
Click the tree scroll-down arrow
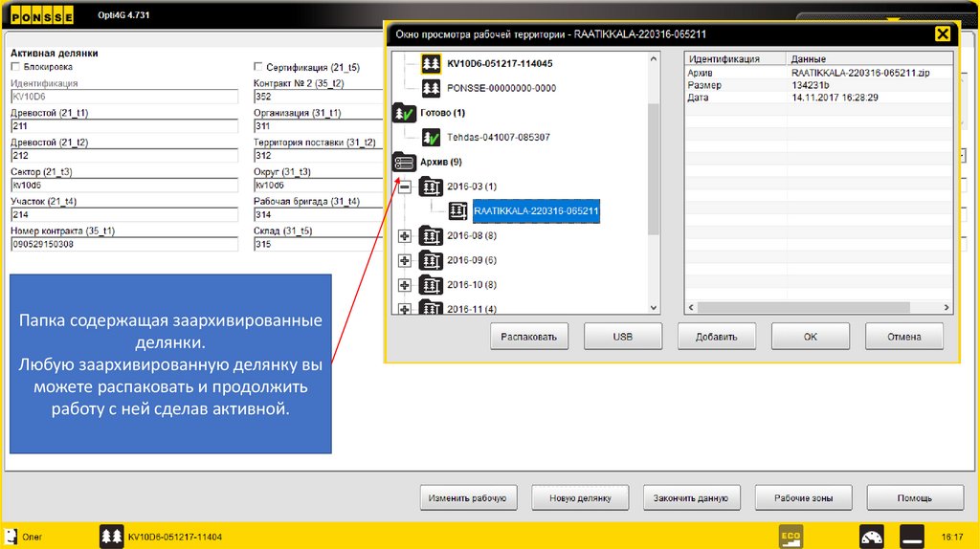[653, 307]
